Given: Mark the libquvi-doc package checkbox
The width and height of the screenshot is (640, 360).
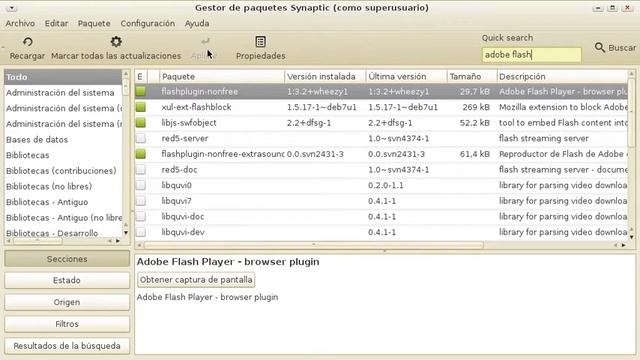Looking at the screenshot, I should click(141, 216).
